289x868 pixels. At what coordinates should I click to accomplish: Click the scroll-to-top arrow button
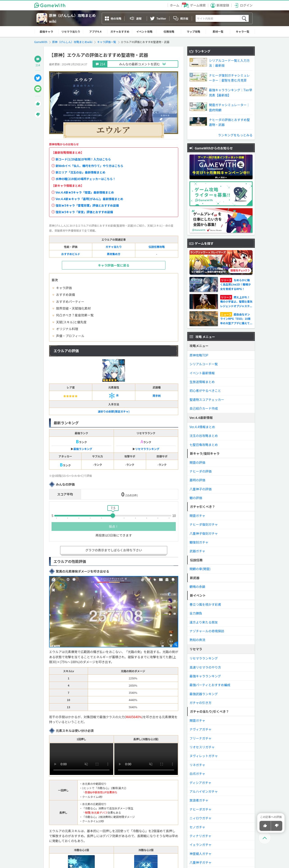tap(265, 838)
